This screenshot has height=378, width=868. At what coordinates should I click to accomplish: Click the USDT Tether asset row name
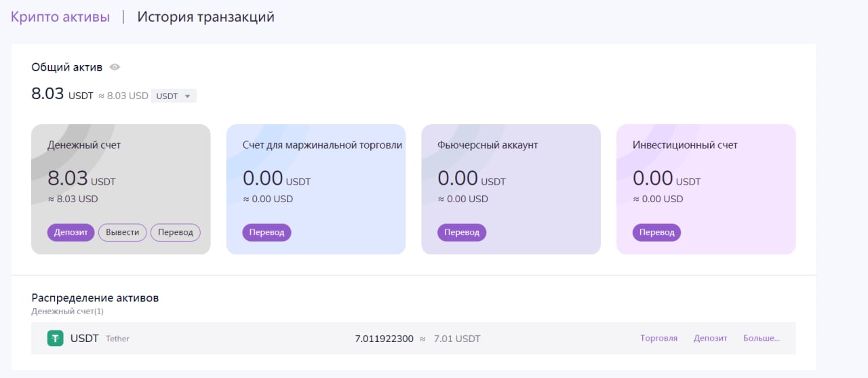pos(85,338)
